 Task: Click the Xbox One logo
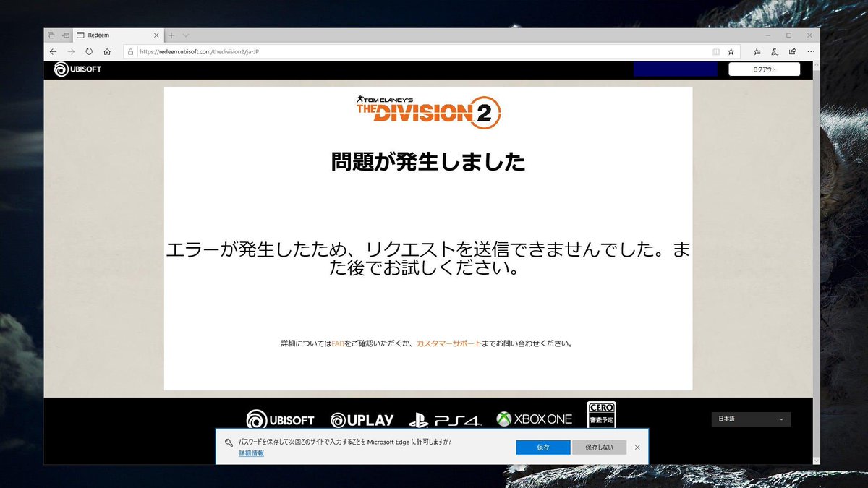click(534, 419)
